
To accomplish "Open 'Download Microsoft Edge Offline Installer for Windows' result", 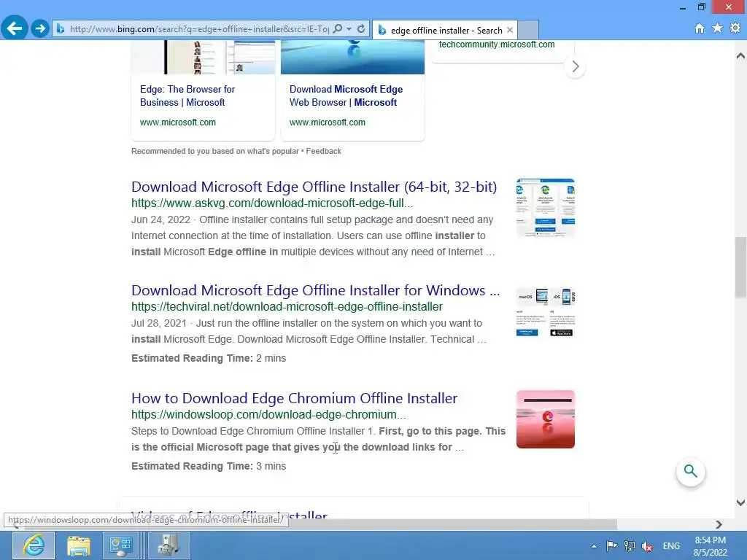I will [315, 290].
